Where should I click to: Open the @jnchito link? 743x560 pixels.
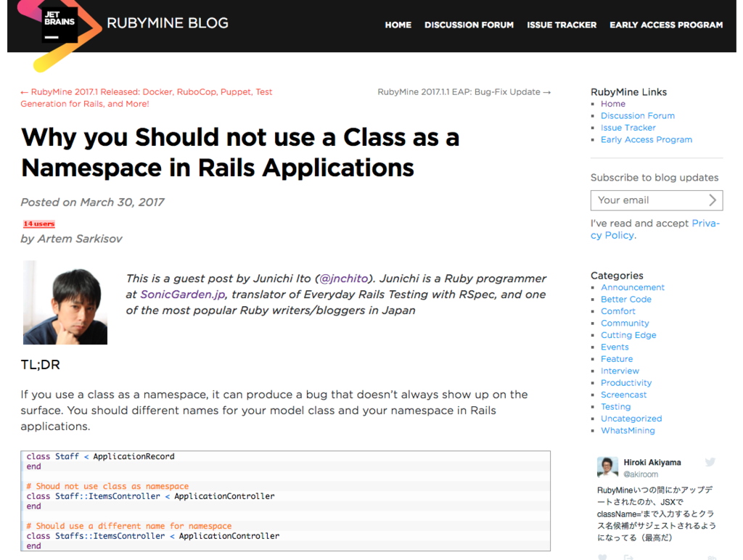pos(343,279)
